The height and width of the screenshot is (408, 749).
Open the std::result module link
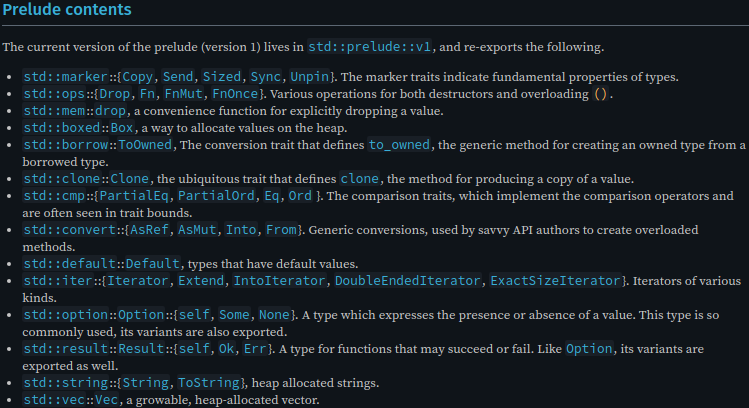(65, 349)
